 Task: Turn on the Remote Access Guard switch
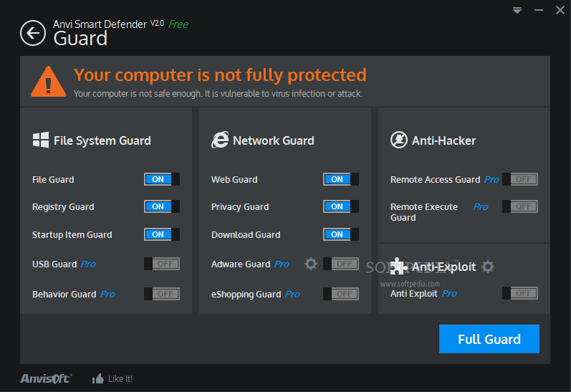click(x=520, y=179)
